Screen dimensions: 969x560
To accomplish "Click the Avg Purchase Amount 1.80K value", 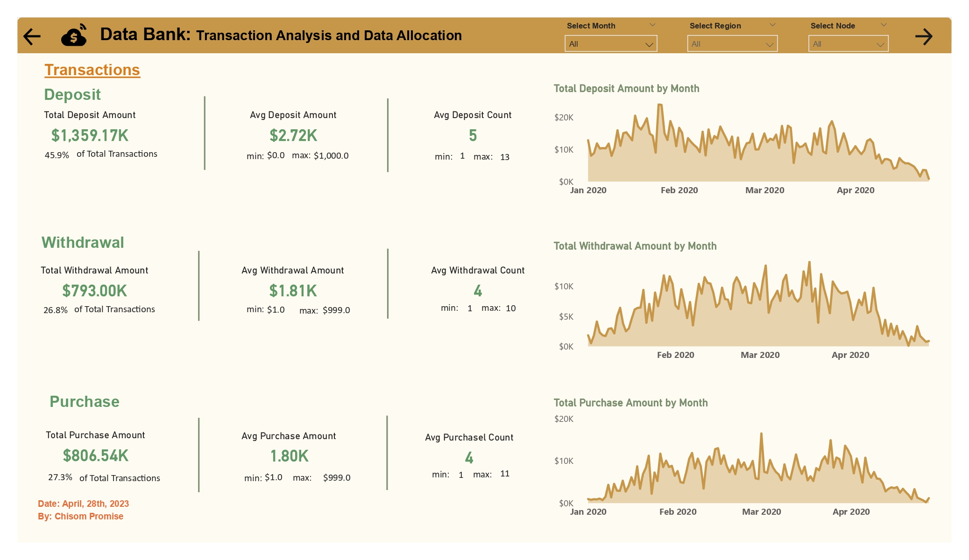I will click(289, 456).
